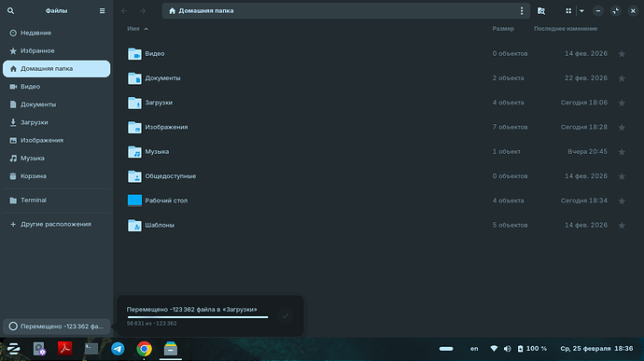This screenshot has height=361, width=644.
Task: Select the Документы folder icon in the list
Action: click(134, 78)
